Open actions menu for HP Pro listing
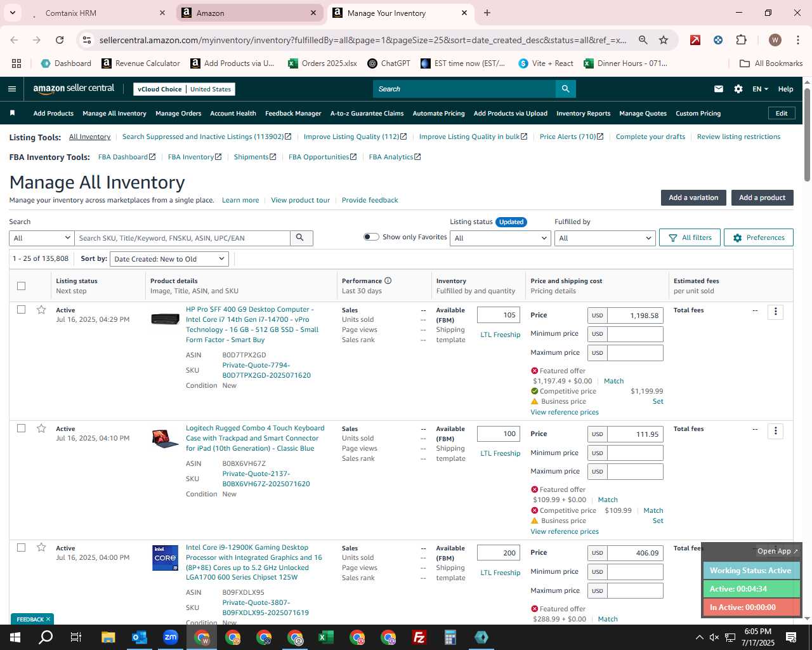The width and height of the screenshot is (812, 650). (775, 312)
